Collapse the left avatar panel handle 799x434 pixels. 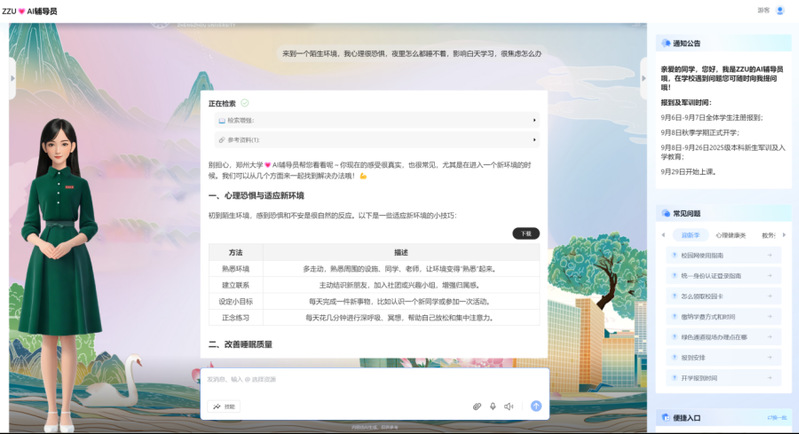(x=13, y=78)
